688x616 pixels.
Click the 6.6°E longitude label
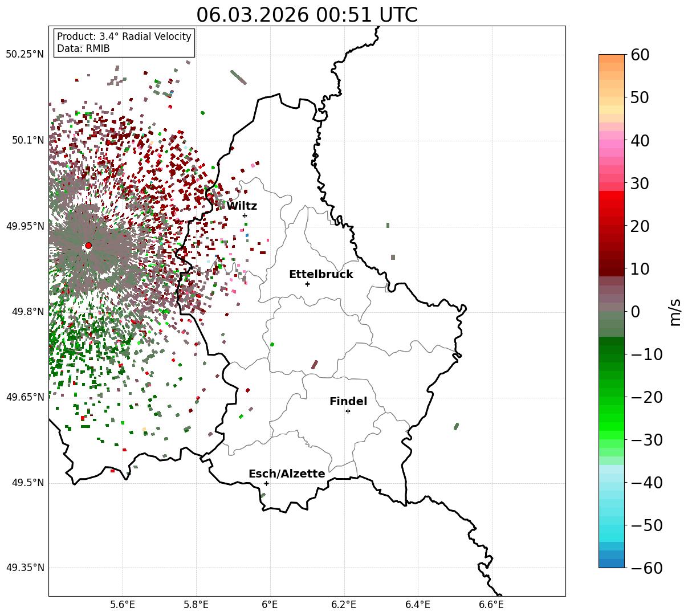click(491, 605)
